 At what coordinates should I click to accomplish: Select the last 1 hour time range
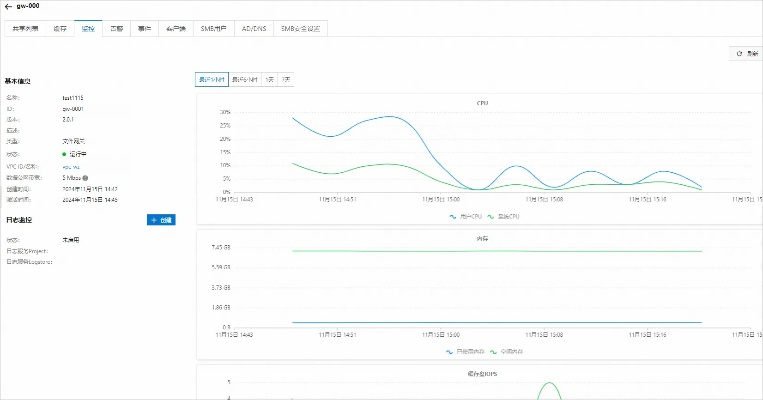pos(211,78)
